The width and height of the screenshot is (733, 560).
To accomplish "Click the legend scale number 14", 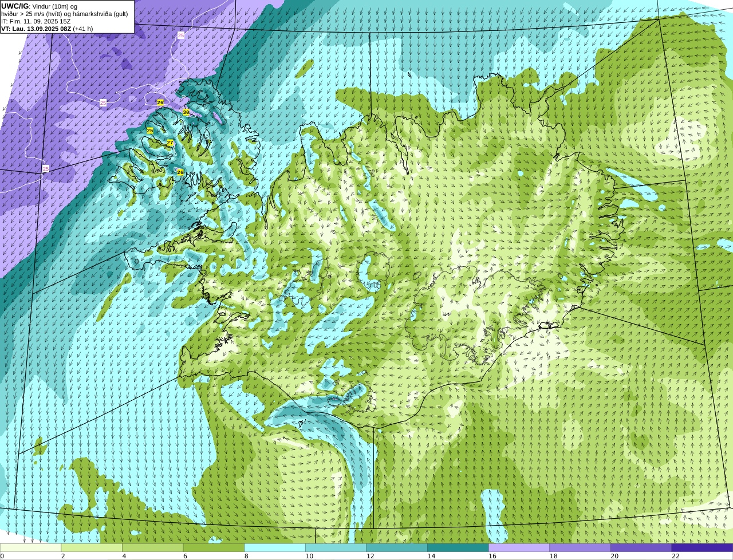I will click(431, 556).
